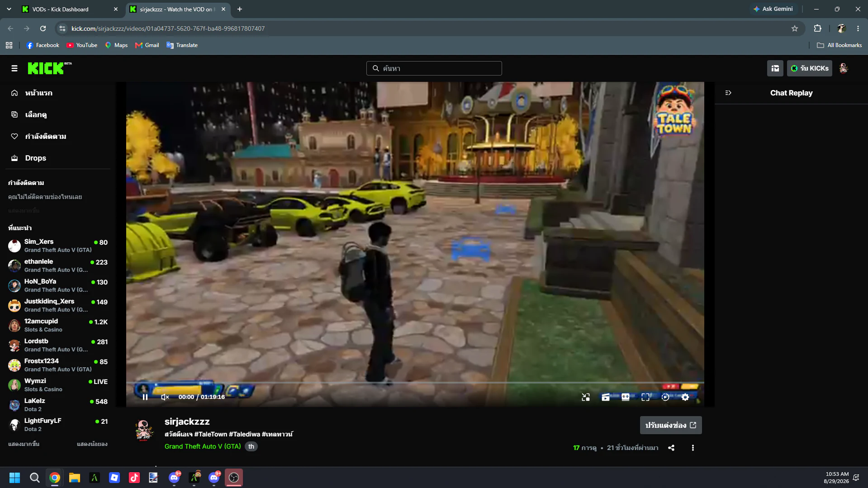Open Chrome three-dot menu
Viewport: 868px width, 488px height.
[x=858, y=28]
